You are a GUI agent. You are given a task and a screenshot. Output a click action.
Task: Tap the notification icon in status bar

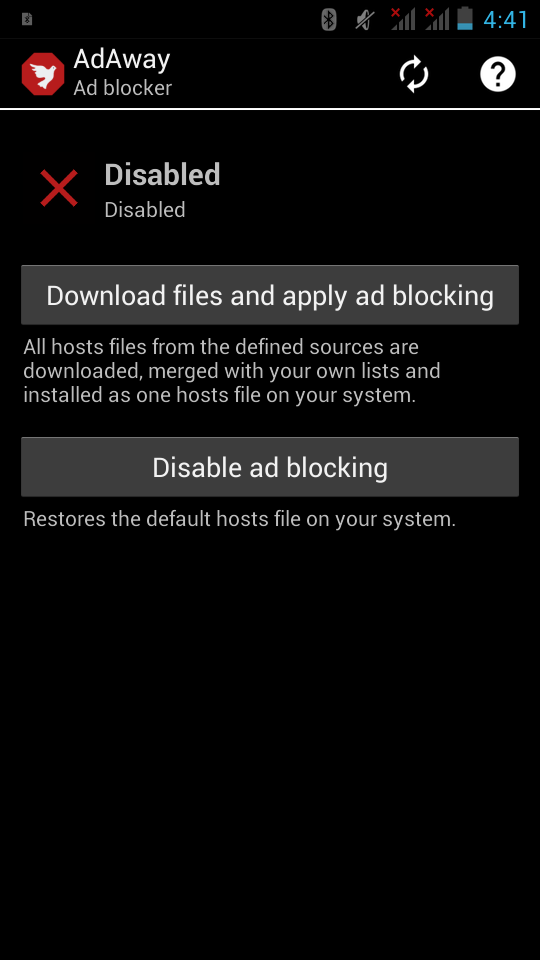(x=27, y=19)
